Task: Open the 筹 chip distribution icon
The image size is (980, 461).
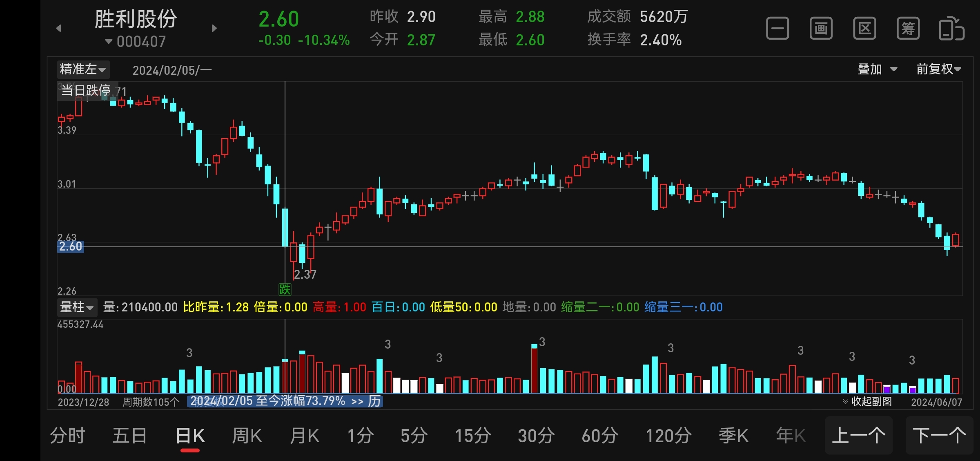Action: [908, 29]
